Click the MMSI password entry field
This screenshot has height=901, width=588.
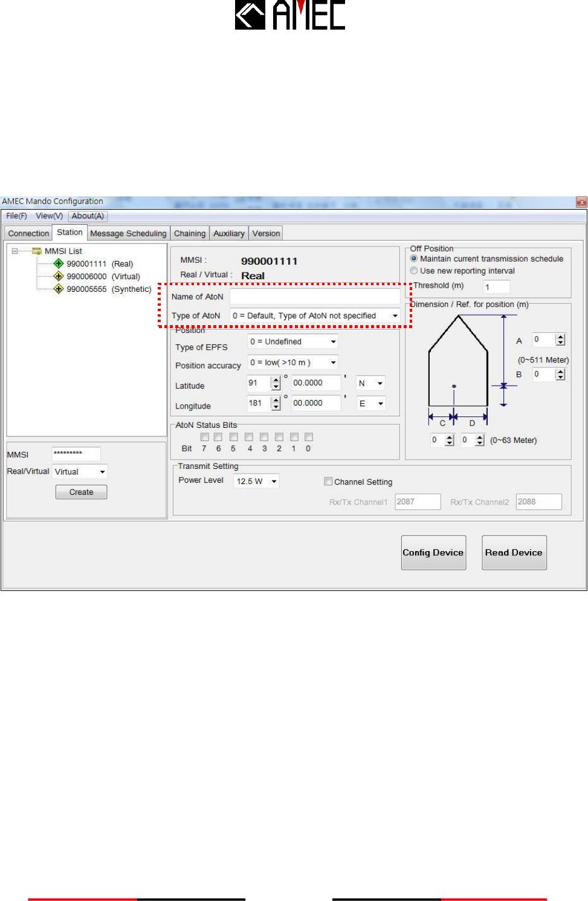[76, 454]
